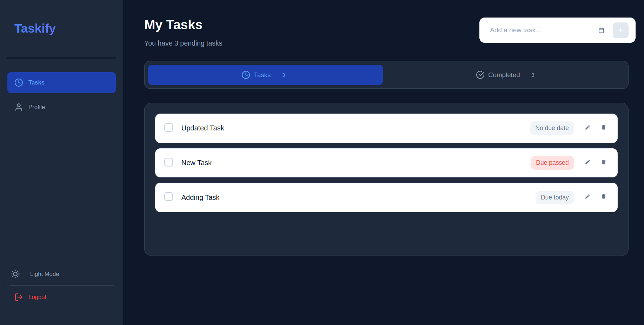Delete the Updated Task with trash icon
Screen dimensions: 644x325
click(604, 128)
